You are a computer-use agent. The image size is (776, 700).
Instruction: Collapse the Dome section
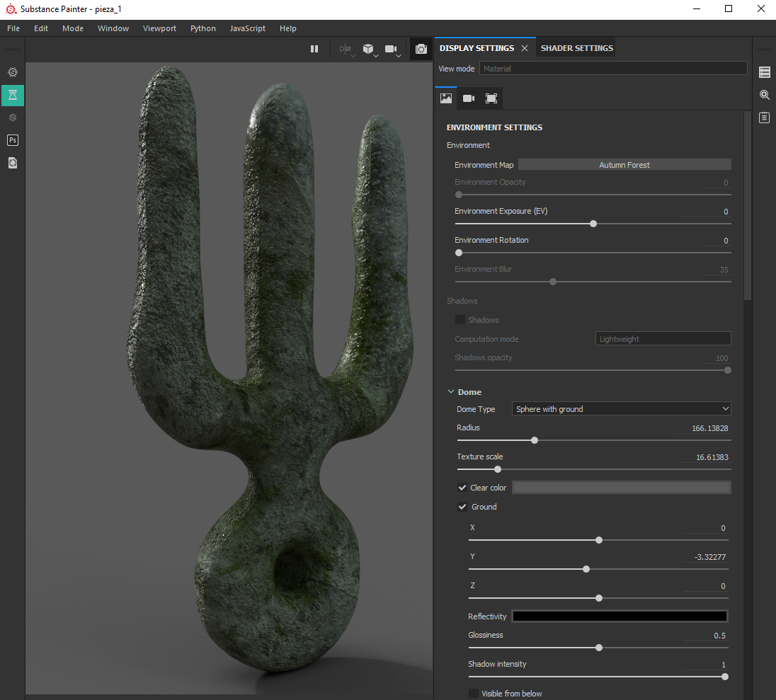point(451,392)
